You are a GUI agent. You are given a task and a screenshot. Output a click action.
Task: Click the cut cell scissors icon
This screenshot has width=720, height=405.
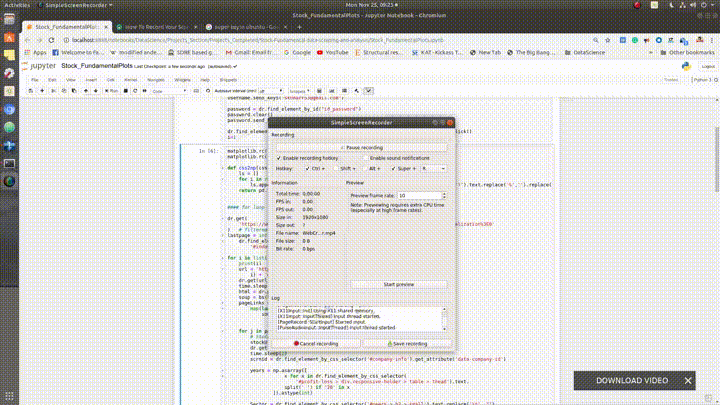coord(54,90)
